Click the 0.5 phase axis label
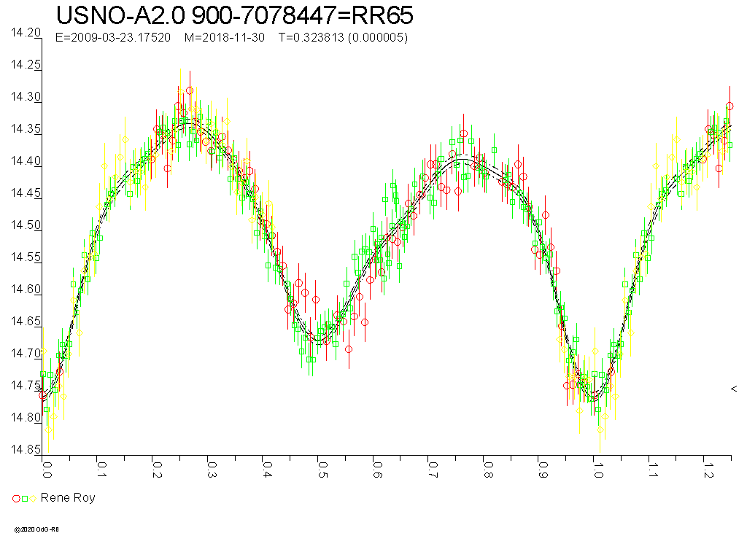Screen dimensions: 747x560 click(322, 470)
